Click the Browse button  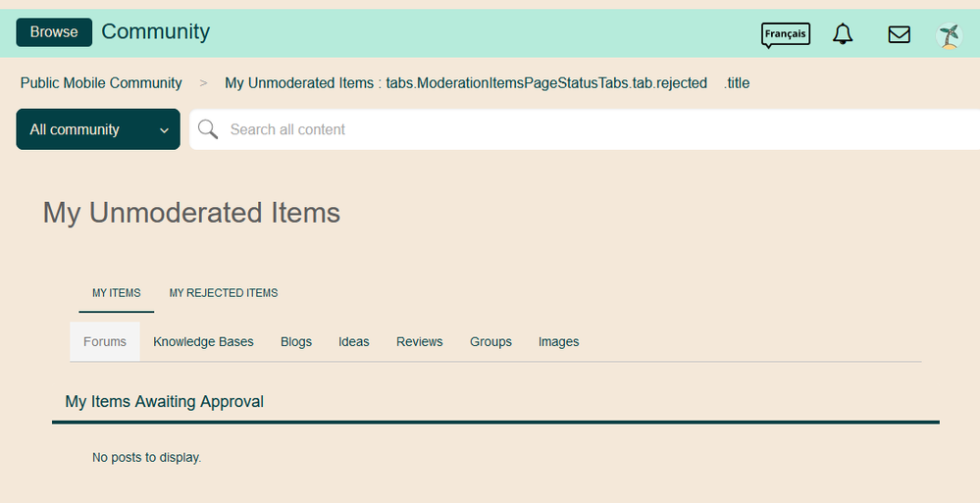[x=54, y=32]
